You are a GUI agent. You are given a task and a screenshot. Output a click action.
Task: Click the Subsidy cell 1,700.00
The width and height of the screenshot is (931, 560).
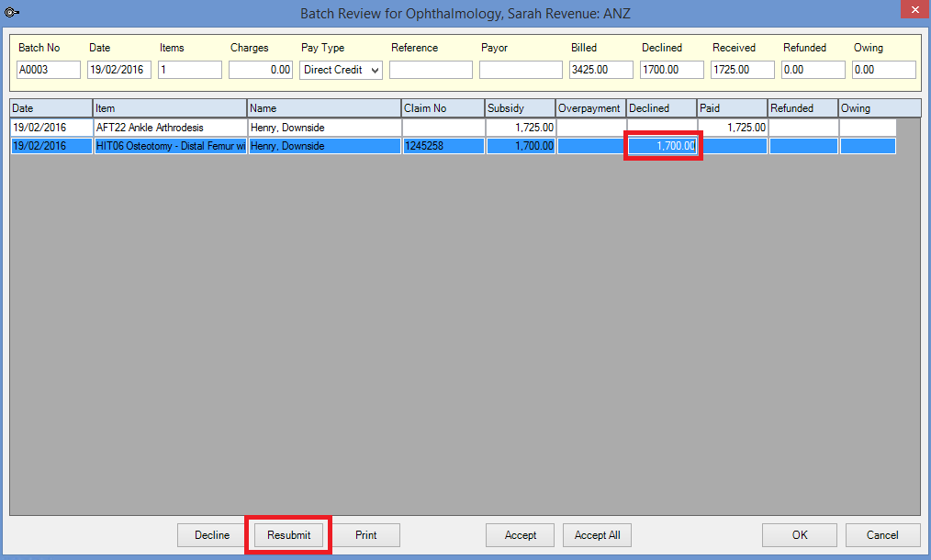[x=521, y=146]
